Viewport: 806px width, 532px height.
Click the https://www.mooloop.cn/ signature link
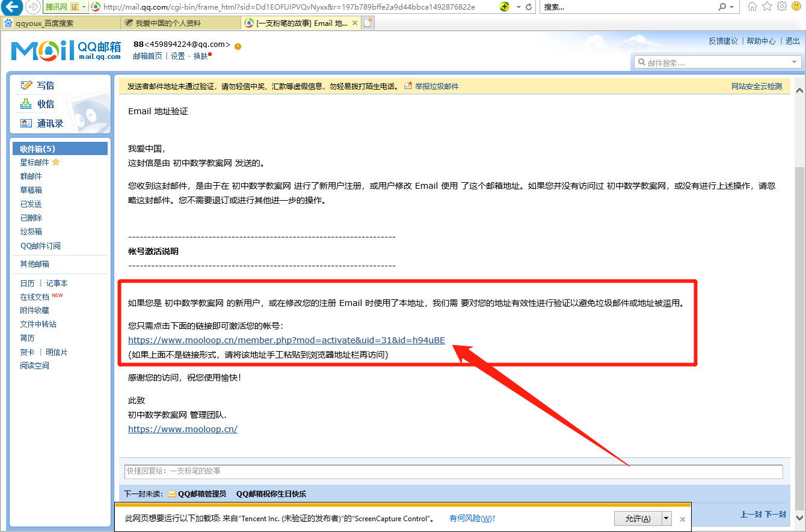(x=183, y=429)
